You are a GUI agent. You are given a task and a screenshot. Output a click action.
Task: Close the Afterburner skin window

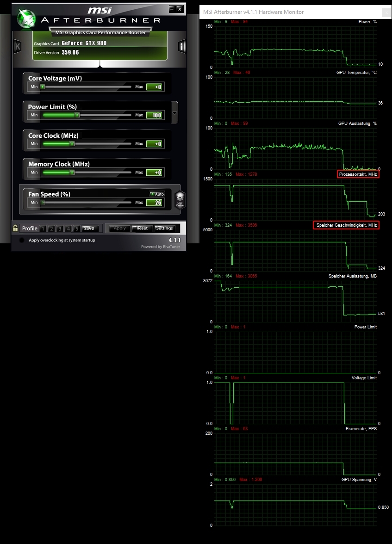pyautogui.click(x=180, y=9)
